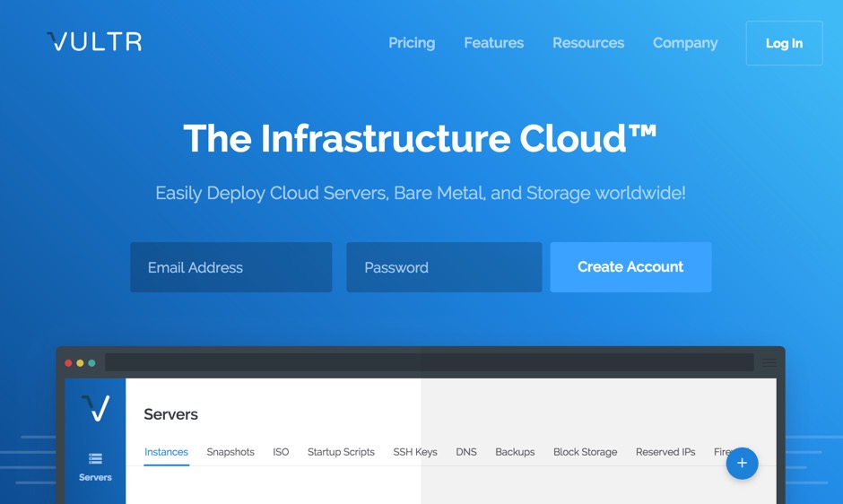Click the dark address bar in the mock browser
This screenshot has width=843, height=504.
429,362
